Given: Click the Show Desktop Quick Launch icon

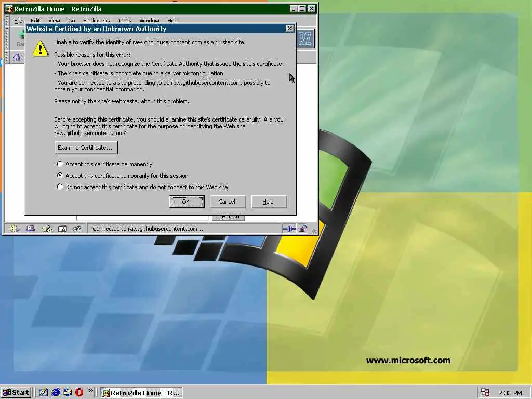Looking at the screenshot, I should tap(44, 393).
